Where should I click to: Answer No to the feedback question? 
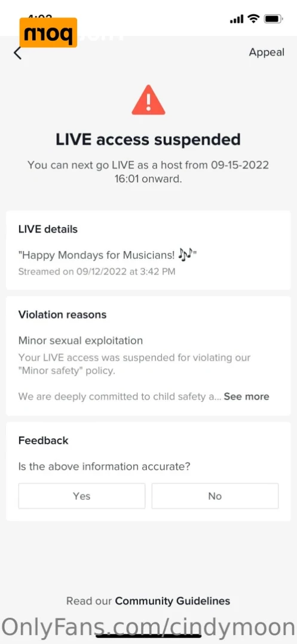pos(215,496)
